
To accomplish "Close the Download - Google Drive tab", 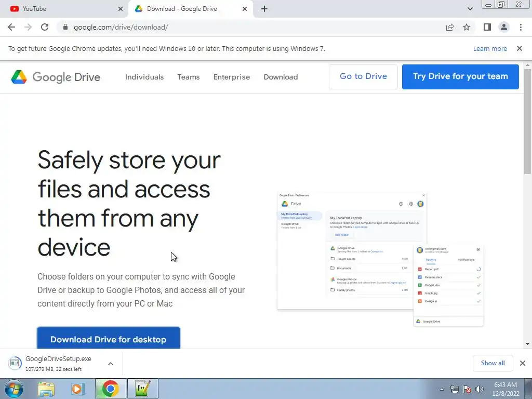I will pyautogui.click(x=245, y=9).
